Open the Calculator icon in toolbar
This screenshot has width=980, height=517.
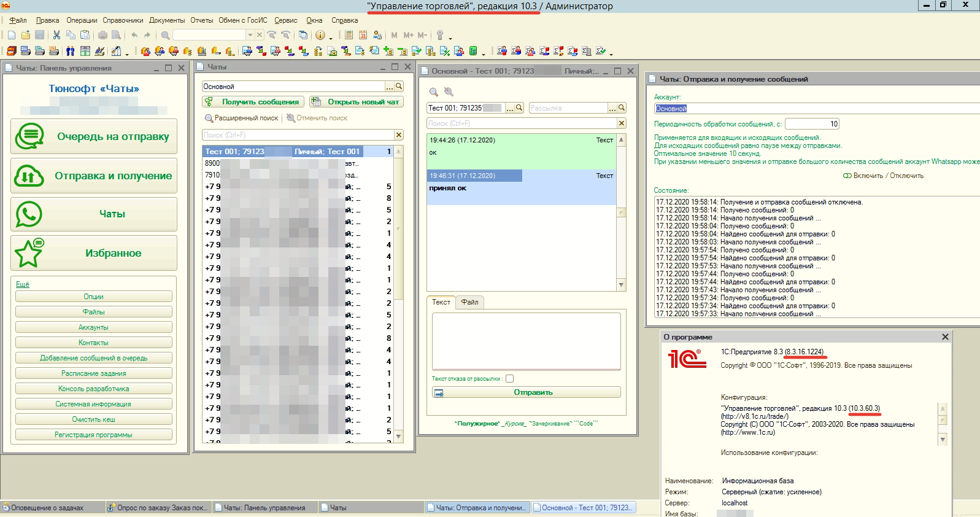[x=349, y=35]
